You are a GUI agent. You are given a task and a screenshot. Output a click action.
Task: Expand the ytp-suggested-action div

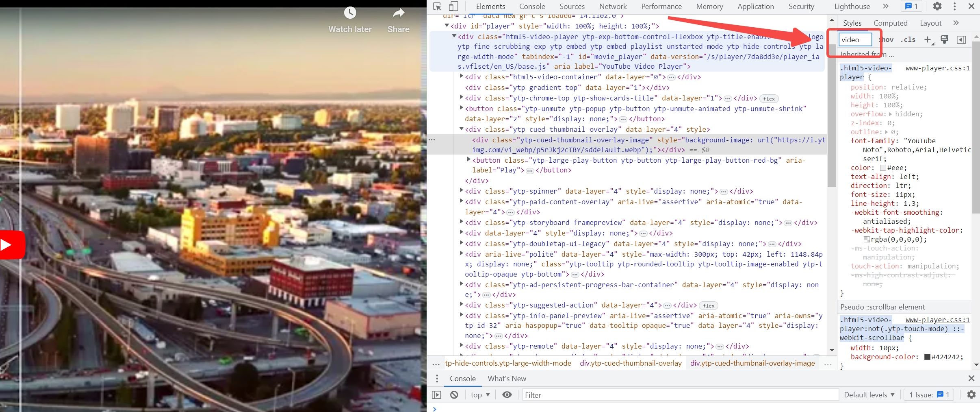461,304
